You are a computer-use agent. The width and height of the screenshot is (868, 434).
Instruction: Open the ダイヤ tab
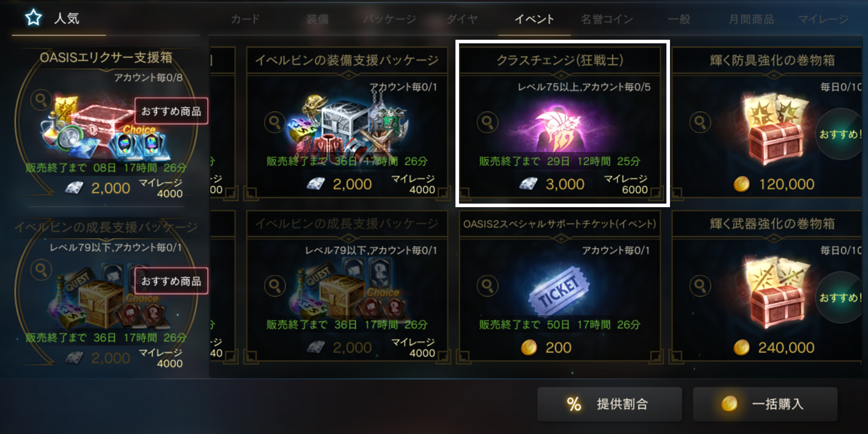[462, 19]
